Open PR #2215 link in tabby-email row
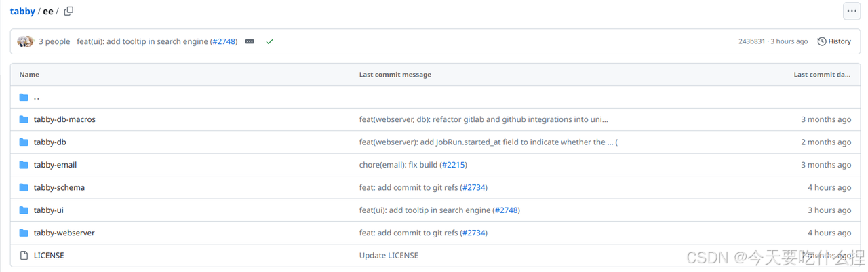Image resolution: width=868 pixels, height=272 pixels. coord(453,165)
